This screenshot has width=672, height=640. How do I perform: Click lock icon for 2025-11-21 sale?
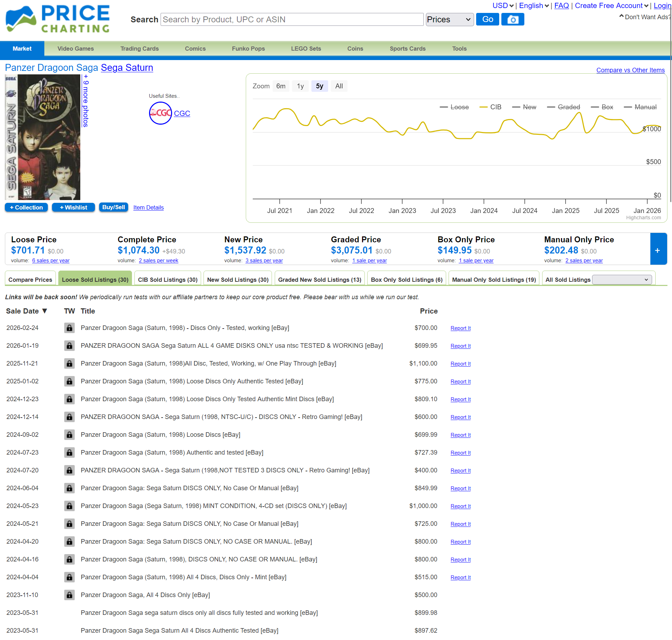click(69, 363)
